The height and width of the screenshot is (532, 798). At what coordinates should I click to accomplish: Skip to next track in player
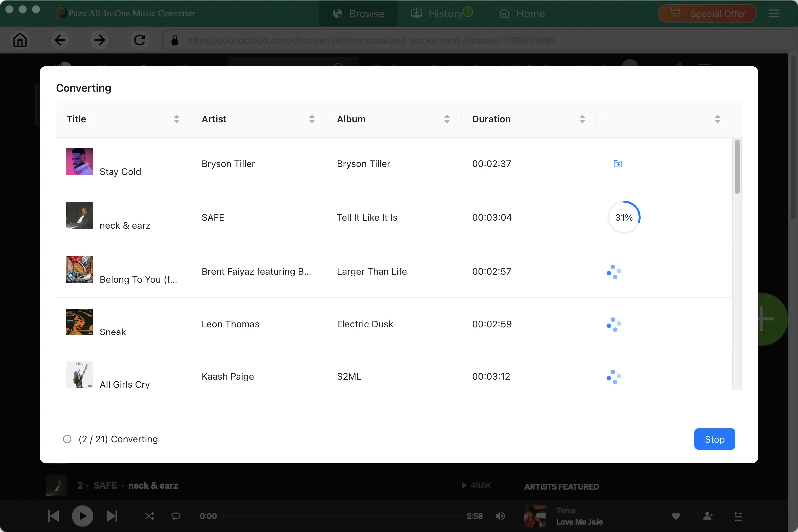tap(112, 516)
